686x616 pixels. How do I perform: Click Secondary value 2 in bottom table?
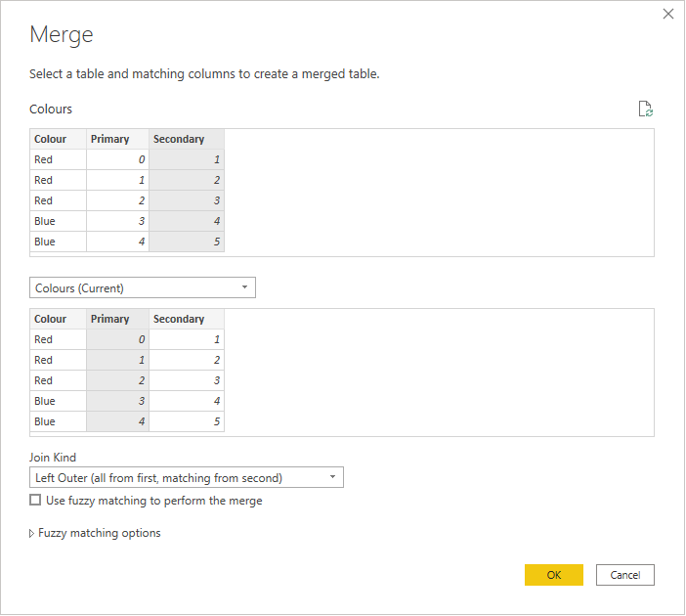(x=186, y=360)
